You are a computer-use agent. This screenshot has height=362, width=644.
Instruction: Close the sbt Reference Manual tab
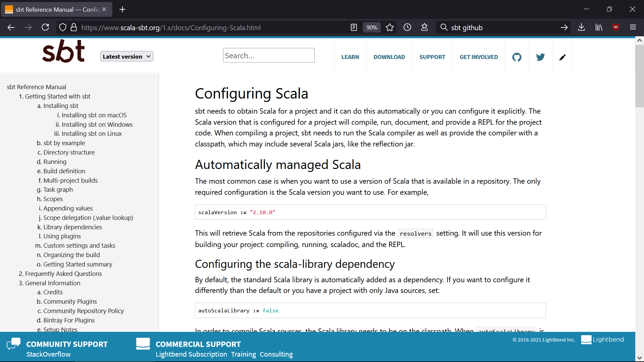104,9
